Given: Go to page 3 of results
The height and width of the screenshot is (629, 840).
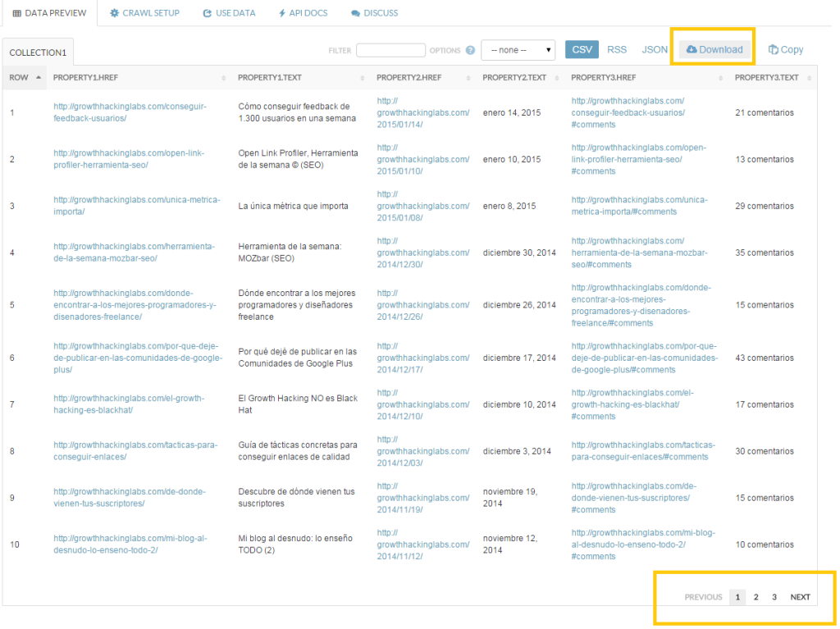Looking at the screenshot, I should [x=774, y=597].
